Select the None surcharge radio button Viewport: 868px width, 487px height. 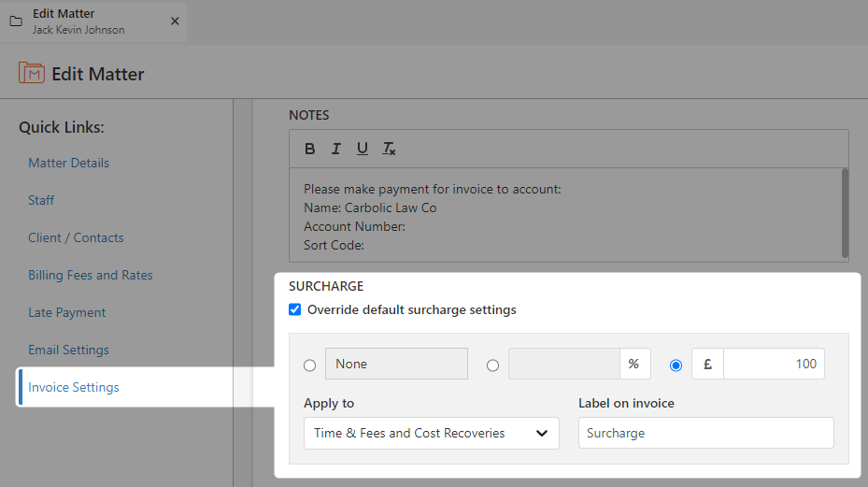(x=310, y=365)
